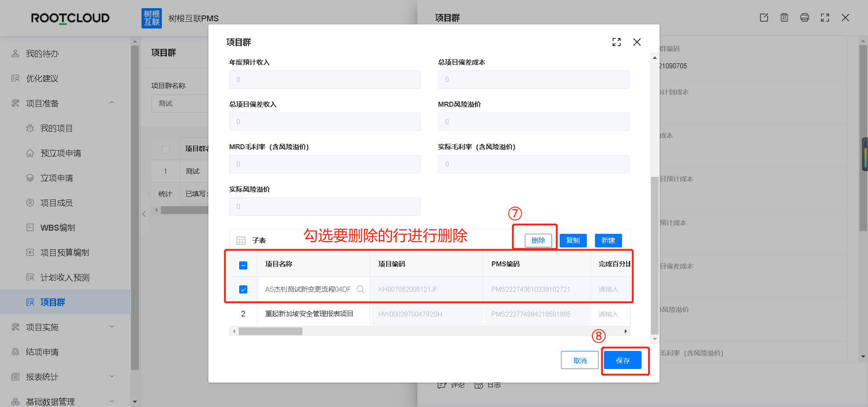Click the 保存 button
This screenshot has height=407, width=868.
click(x=623, y=360)
